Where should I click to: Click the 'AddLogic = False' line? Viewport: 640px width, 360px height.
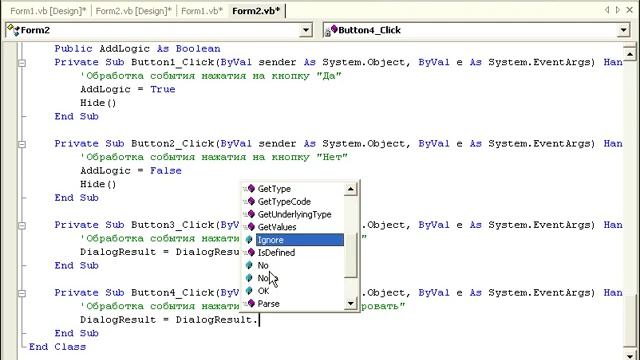click(x=131, y=171)
